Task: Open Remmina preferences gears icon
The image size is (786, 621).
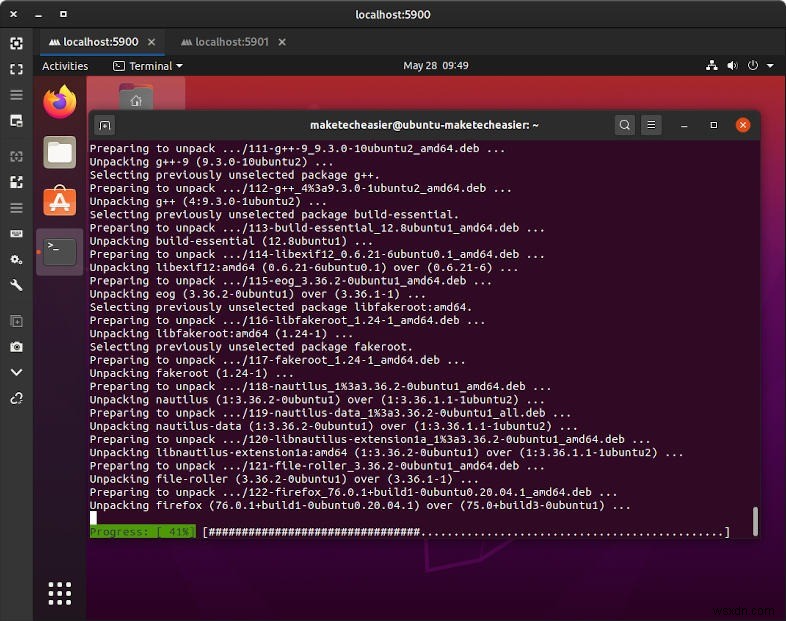Action: coord(16,260)
